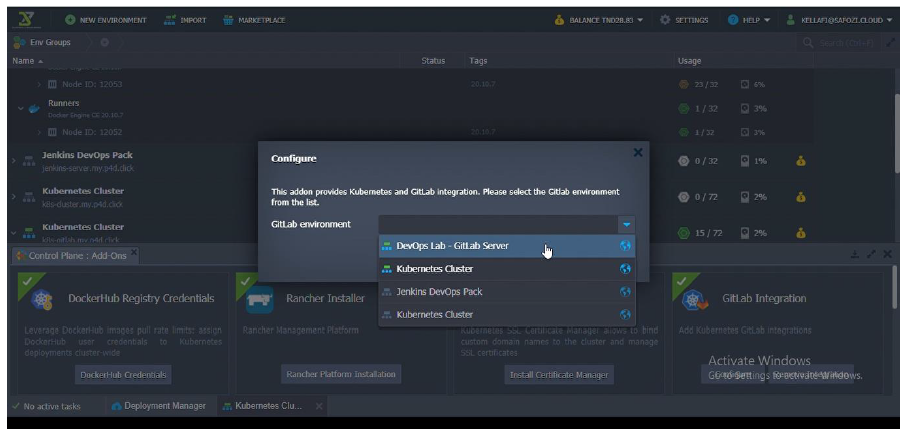Click No active tasks status
Image resolution: width=904 pixels, height=436 pixels.
tap(46, 406)
